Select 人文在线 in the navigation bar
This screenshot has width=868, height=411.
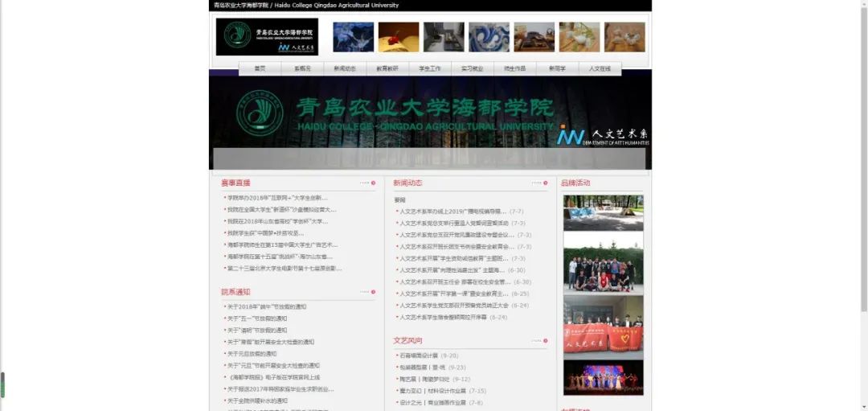(600, 69)
